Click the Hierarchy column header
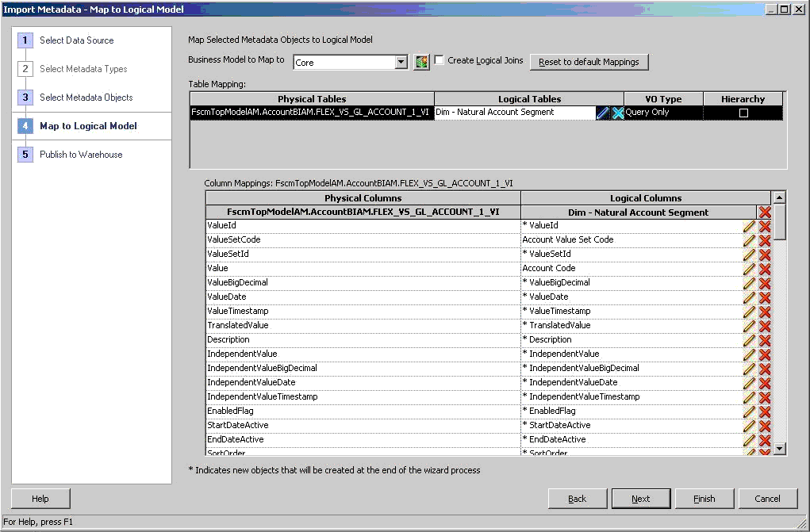 743,98
